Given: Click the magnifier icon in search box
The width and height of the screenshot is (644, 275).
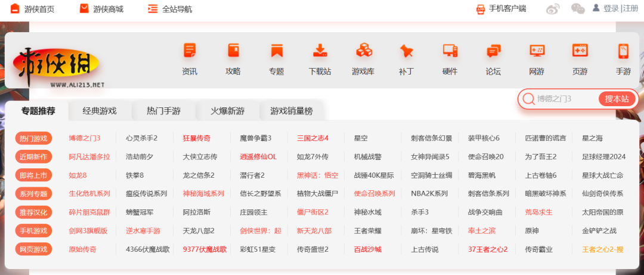Looking at the screenshot, I should click(x=528, y=98).
